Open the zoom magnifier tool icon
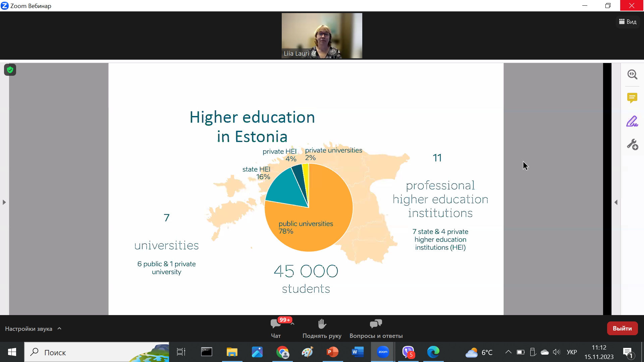This screenshot has width=644, height=362. coord(632,74)
